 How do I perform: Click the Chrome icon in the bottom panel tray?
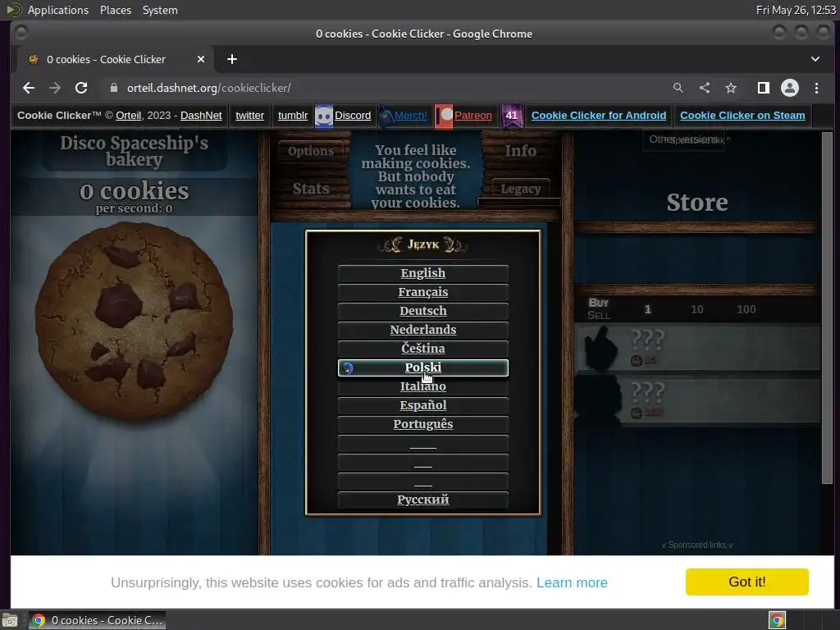(777, 620)
